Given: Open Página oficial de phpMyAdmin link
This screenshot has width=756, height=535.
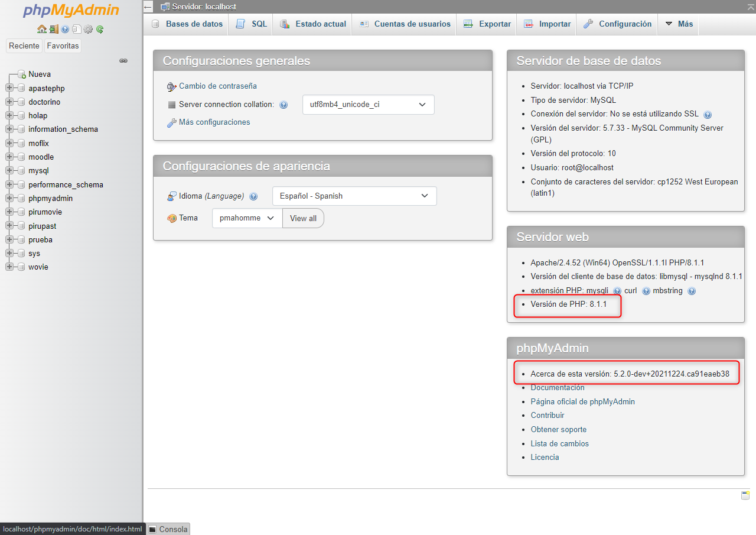Looking at the screenshot, I should click(583, 402).
